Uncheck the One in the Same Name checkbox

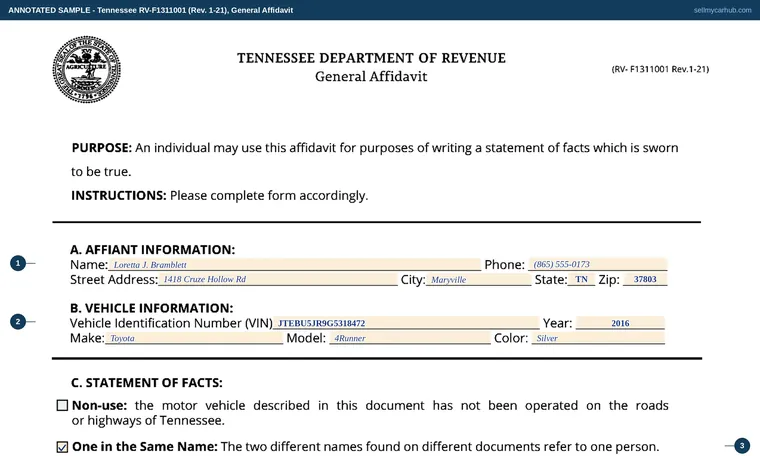coord(62,447)
